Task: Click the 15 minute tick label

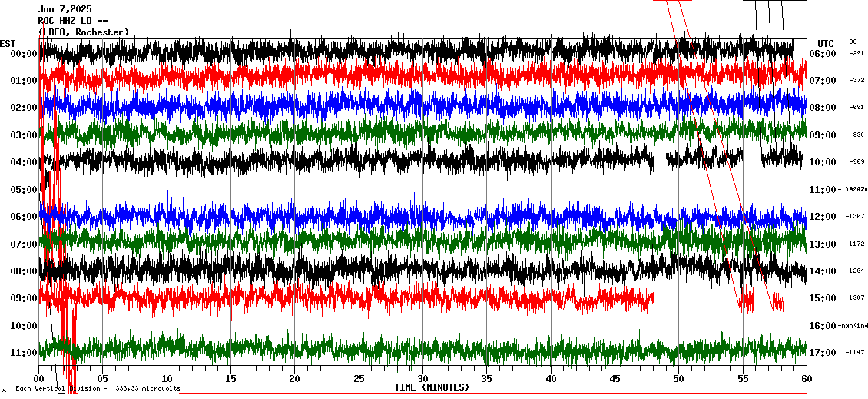Action: click(x=230, y=378)
